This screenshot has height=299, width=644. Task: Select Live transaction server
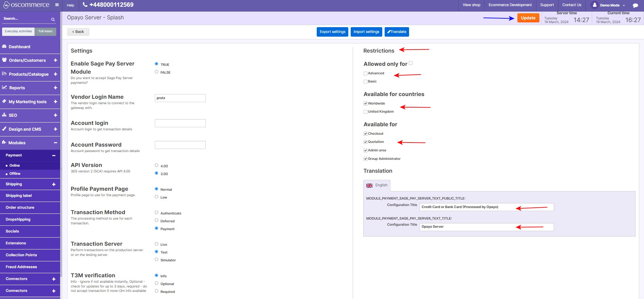click(x=157, y=244)
